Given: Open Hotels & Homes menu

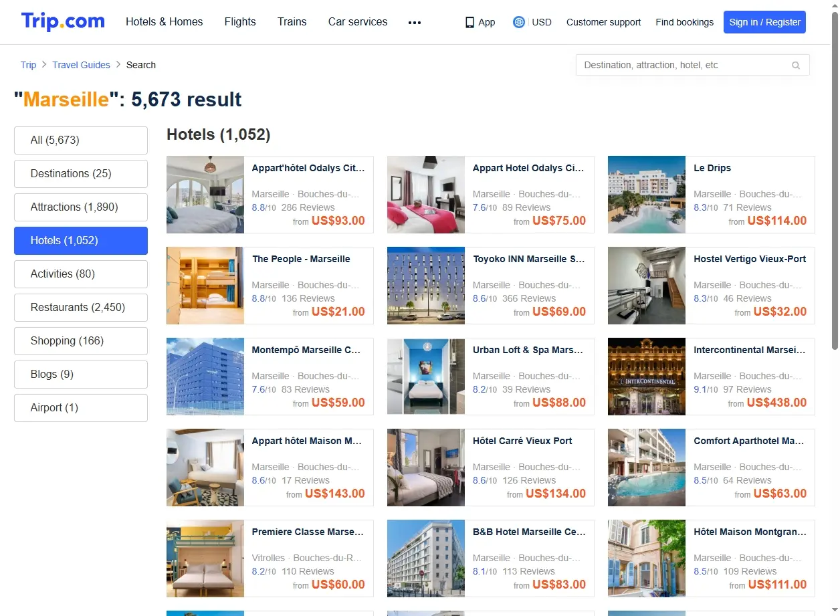Looking at the screenshot, I should pyautogui.click(x=165, y=21).
